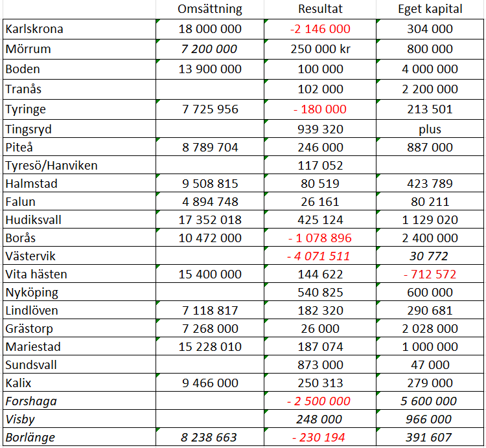Screen dimensions: 486x448
Task: Select the empty Tranås turnover cell
Action: pyautogui.click(x=210, y=89)
